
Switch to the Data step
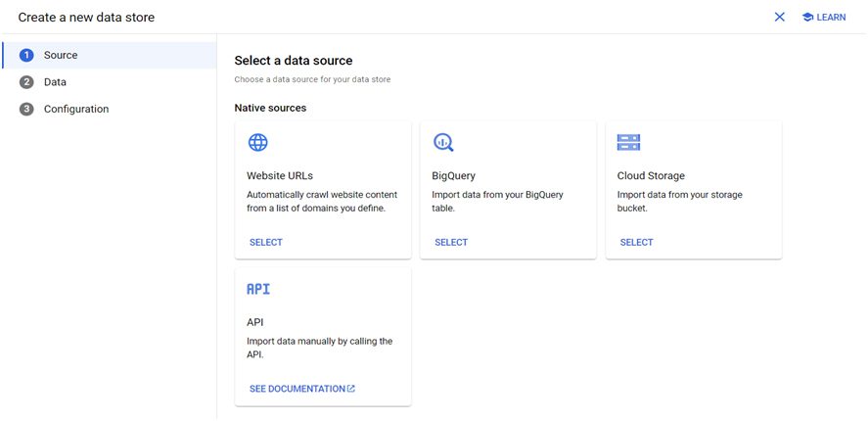pos(55,82)
